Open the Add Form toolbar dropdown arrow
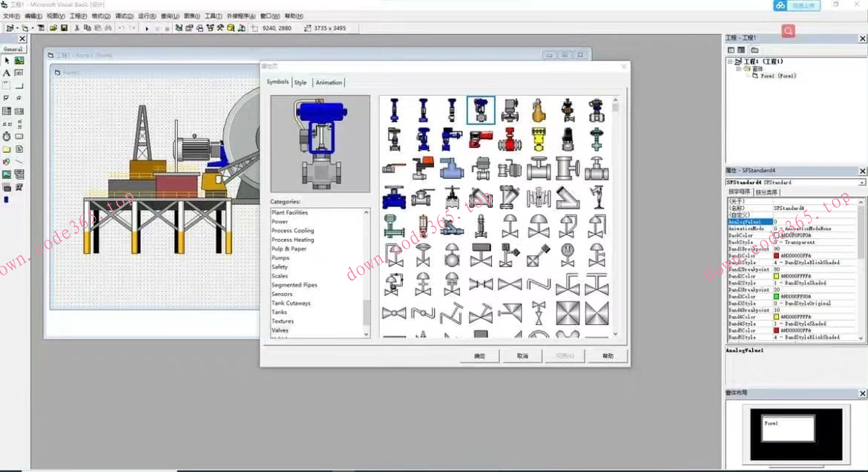Viewport: 868px width, 472px height. [x=32, y=28]
